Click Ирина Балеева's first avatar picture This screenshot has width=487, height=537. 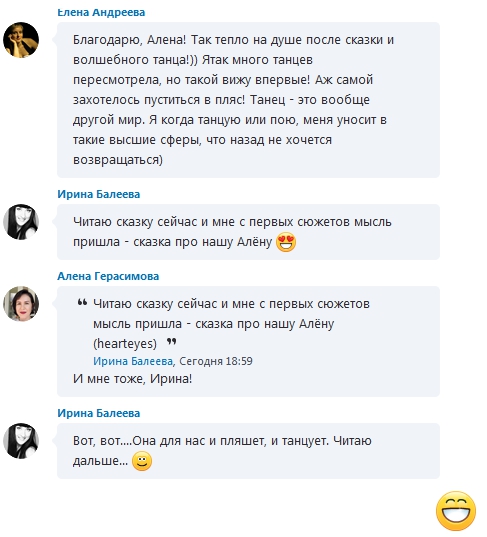click(x=21, y=222)
